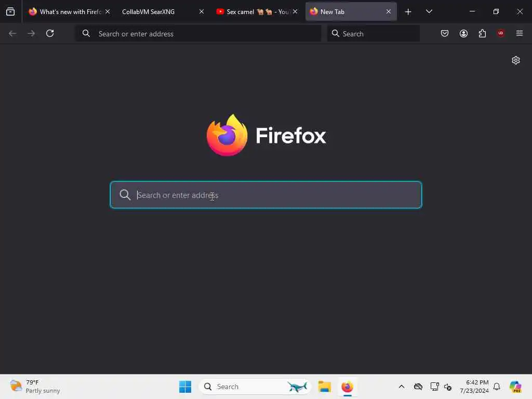Reload the current page
532x399 pixels.
click(50, 33)
